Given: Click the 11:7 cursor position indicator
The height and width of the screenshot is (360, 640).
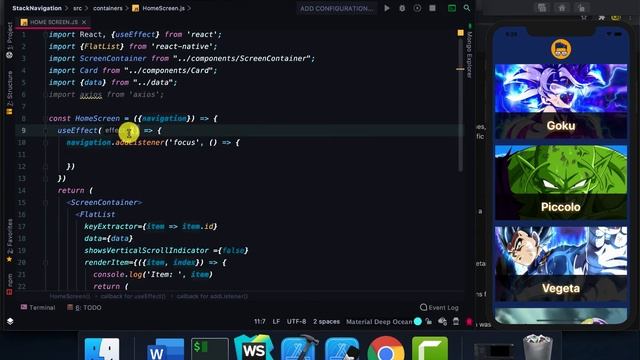Looking at the screenshot, I should click(260, 322).
